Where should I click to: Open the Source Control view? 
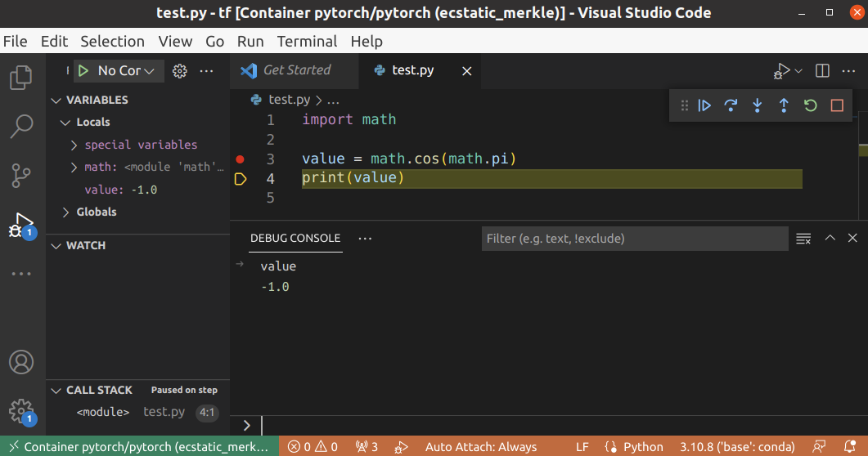[21, 176]
